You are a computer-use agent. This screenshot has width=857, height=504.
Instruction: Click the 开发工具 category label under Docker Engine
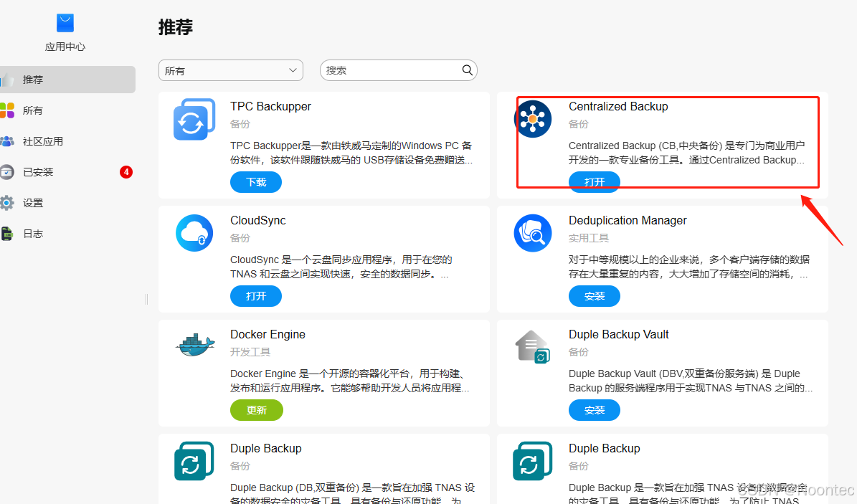250,352
